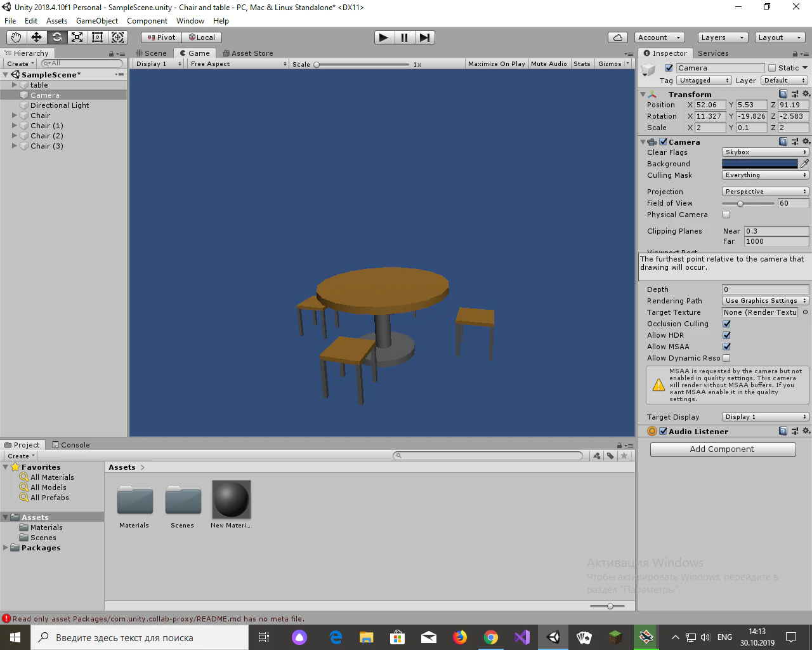Switch to the Console tab
This screenshot has width=812, height=650.
click(71, 445)
